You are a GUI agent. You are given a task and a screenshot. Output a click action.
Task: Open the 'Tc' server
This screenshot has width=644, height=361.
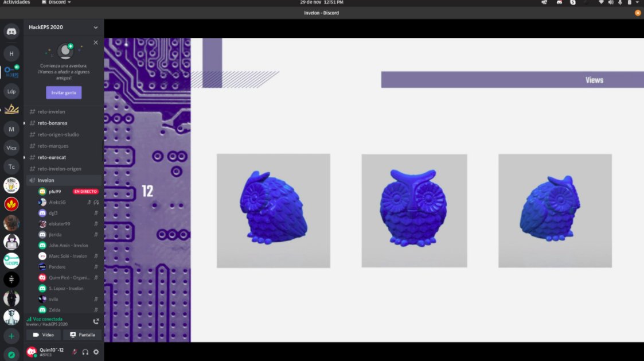[x=11, y=166]
